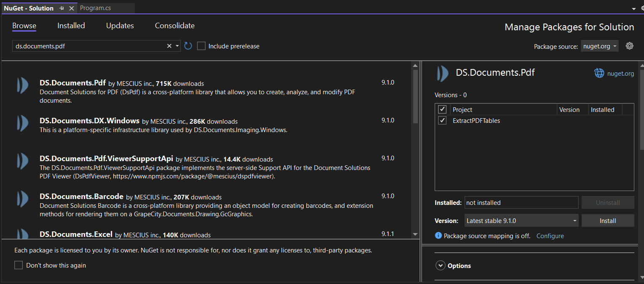Open the search history dropdown arrow
The width and height of the screenshot is (644, 284).
pos(177,46)
